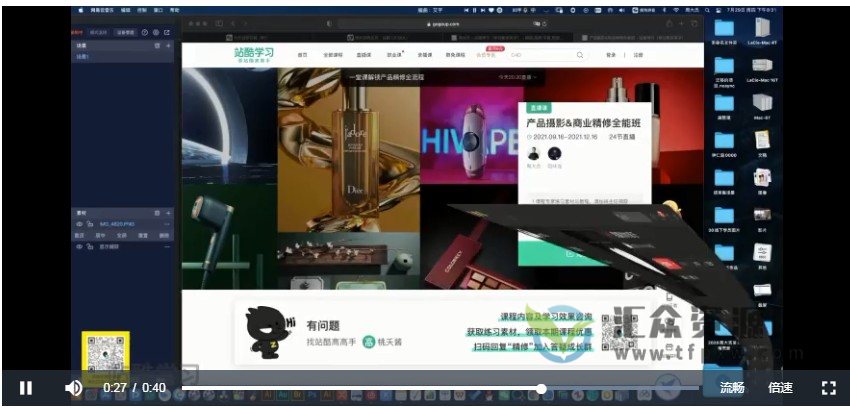850x408 pixels.
Task: Click the 站酷学习 site logo
Action: pos(254,55)
